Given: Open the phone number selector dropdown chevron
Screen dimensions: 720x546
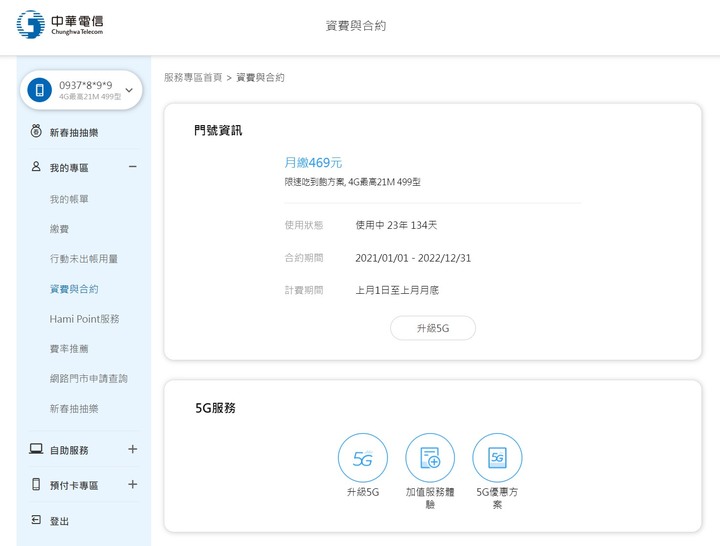Looking at the screenshot, I should [129, 90].
